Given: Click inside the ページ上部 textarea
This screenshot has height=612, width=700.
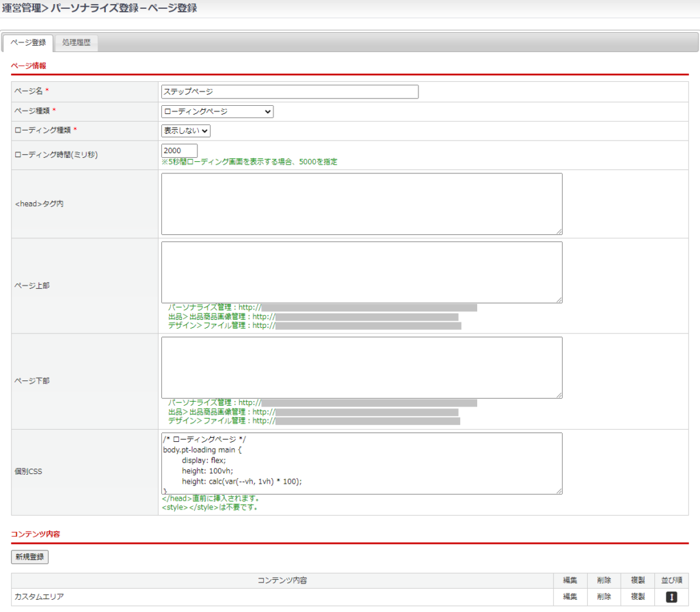Looking at the screenshot, I should 361,271.
